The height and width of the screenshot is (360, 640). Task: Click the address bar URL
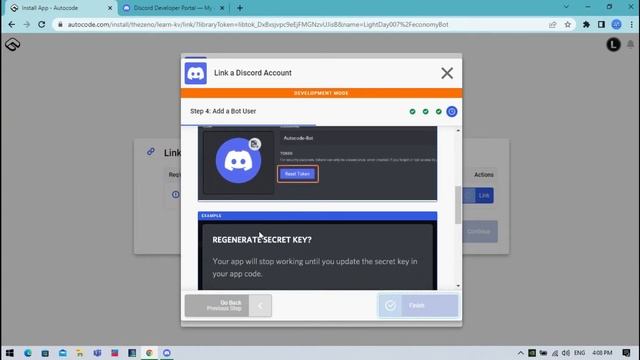click(258, 24)
